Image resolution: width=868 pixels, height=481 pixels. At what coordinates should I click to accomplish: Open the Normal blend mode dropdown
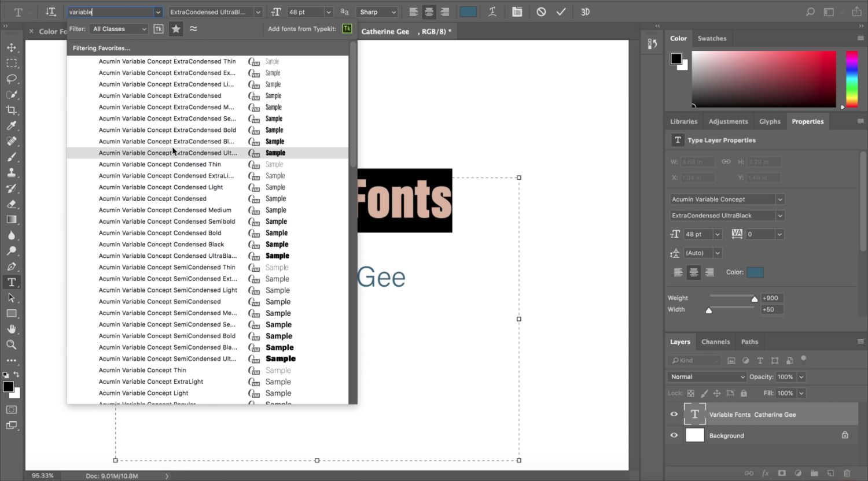coord(707,377)
